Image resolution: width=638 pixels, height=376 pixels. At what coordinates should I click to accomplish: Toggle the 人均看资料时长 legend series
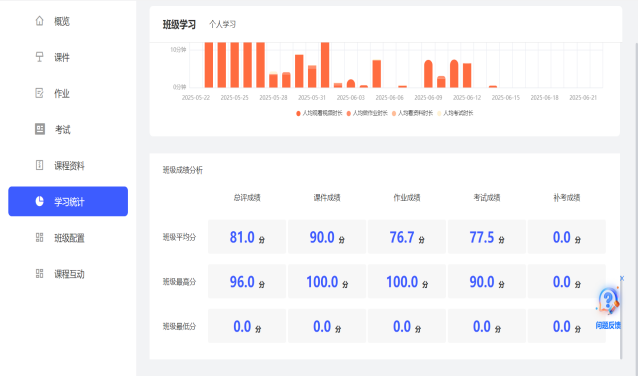coord(412,113)
